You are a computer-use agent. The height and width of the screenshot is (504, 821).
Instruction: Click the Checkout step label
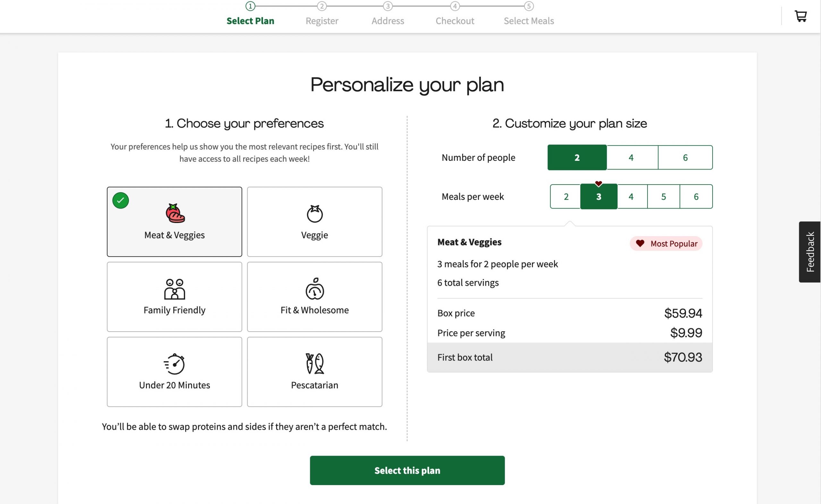(454, 21)
